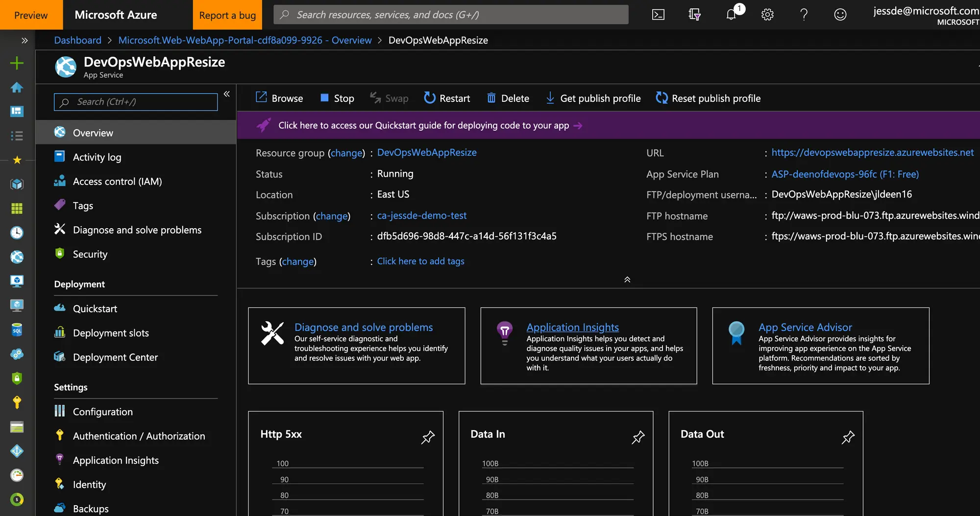Open Application Insights card link
Image resolution: width=980 pixels, height=516 pixels.
click(572, 327)
